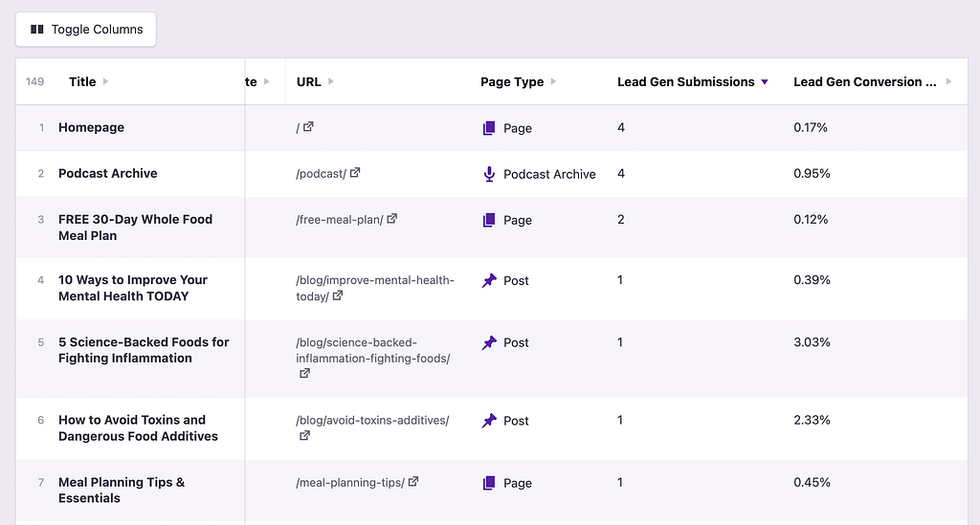
Task: Click the Homepage page type icon
Action: tap(489, 128)
